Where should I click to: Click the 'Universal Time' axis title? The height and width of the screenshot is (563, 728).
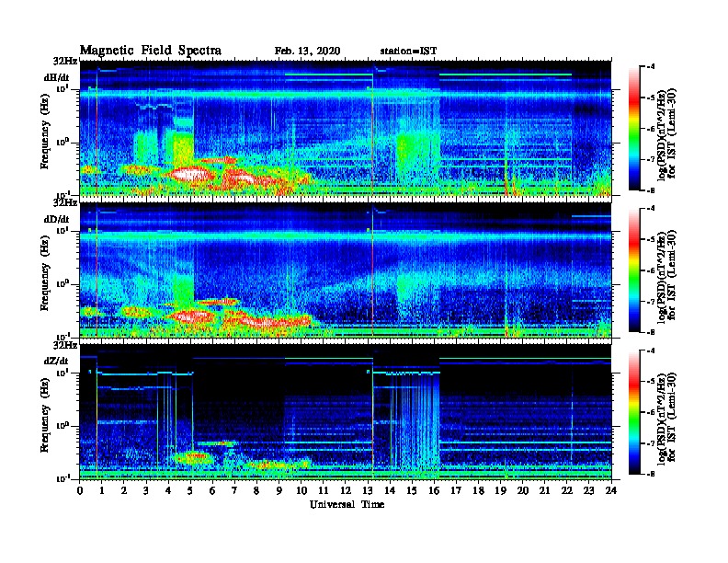[x=347, y=504]
